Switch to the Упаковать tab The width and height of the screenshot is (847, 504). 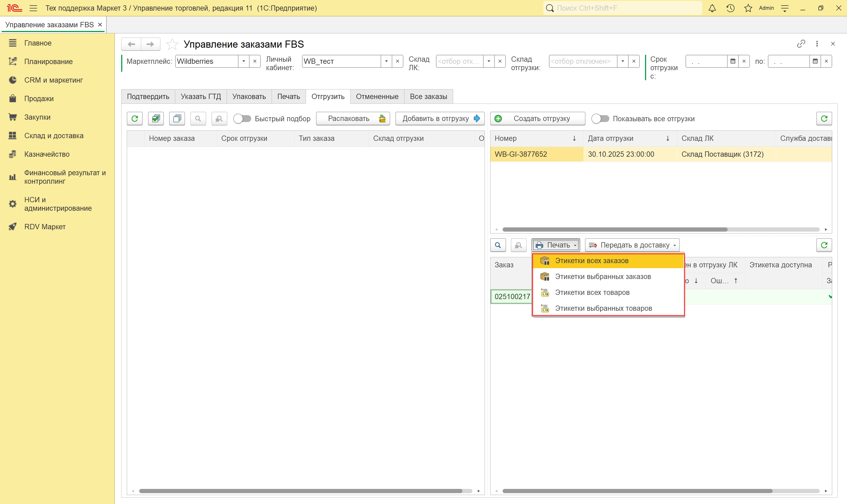[249, 96]
